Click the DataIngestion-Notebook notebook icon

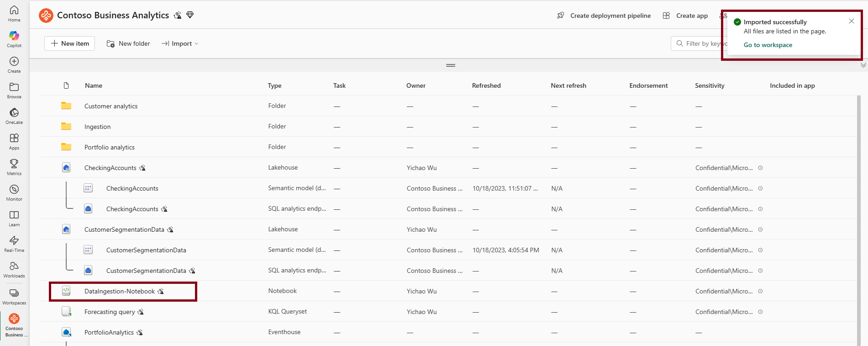coord(66,291)
